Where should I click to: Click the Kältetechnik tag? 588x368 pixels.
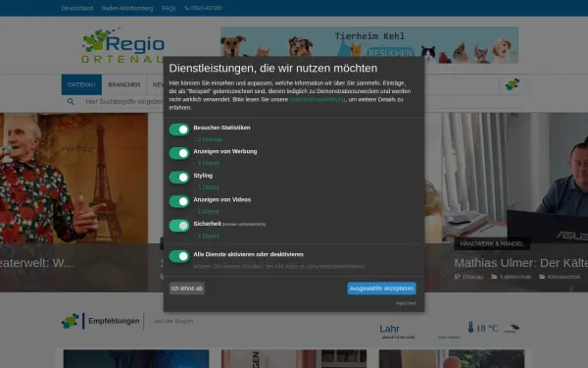(x=512, y=277)
